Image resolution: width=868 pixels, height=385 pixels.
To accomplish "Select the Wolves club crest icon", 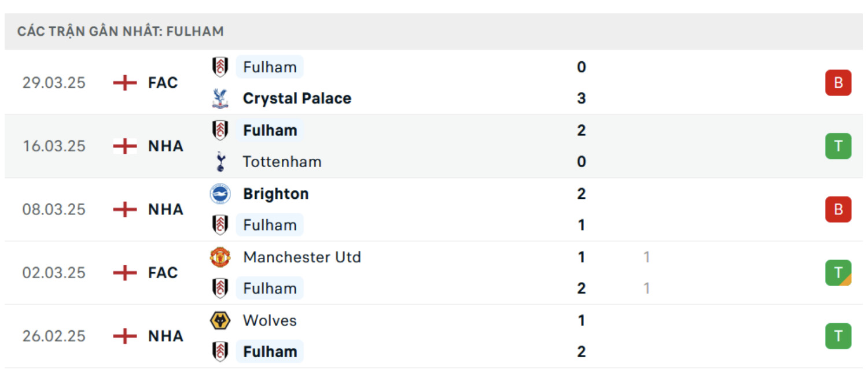I will [x=220, y=320].
